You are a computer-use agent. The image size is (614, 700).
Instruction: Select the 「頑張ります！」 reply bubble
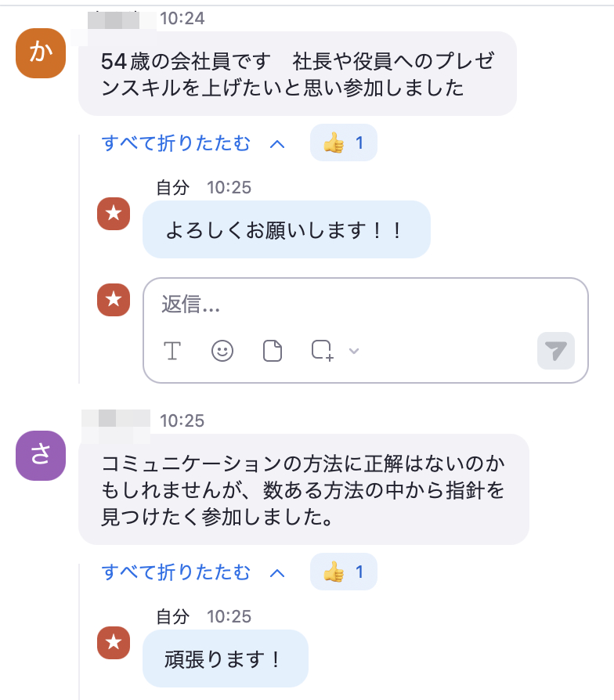[225, 659]
